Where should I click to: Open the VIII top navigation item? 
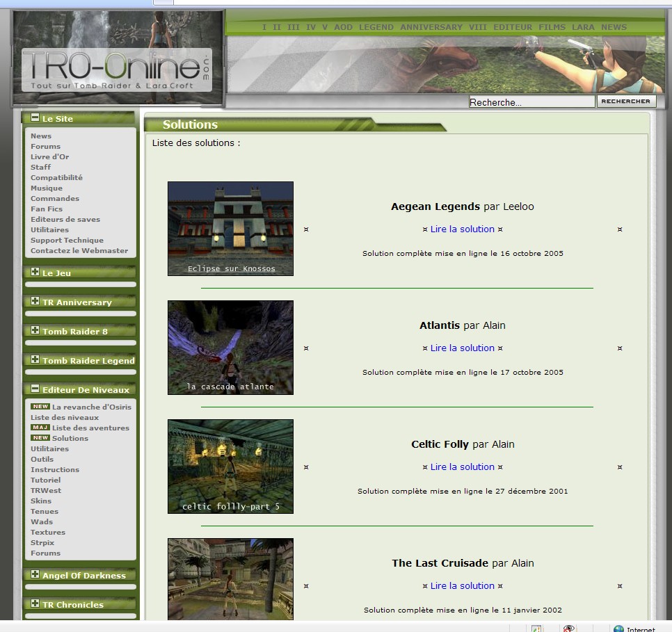478,27
